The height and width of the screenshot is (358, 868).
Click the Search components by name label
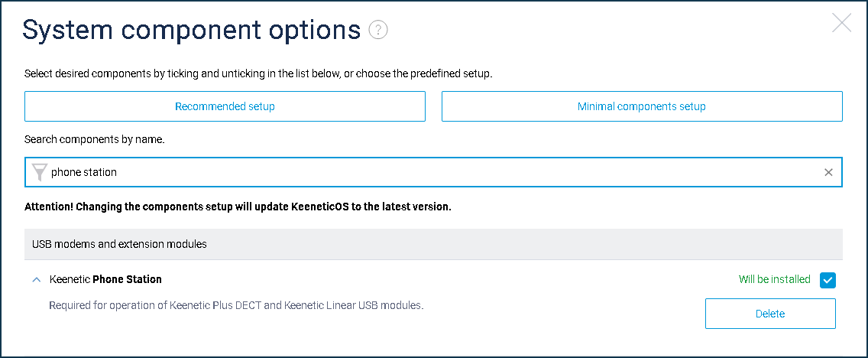[x=95, y=140]
